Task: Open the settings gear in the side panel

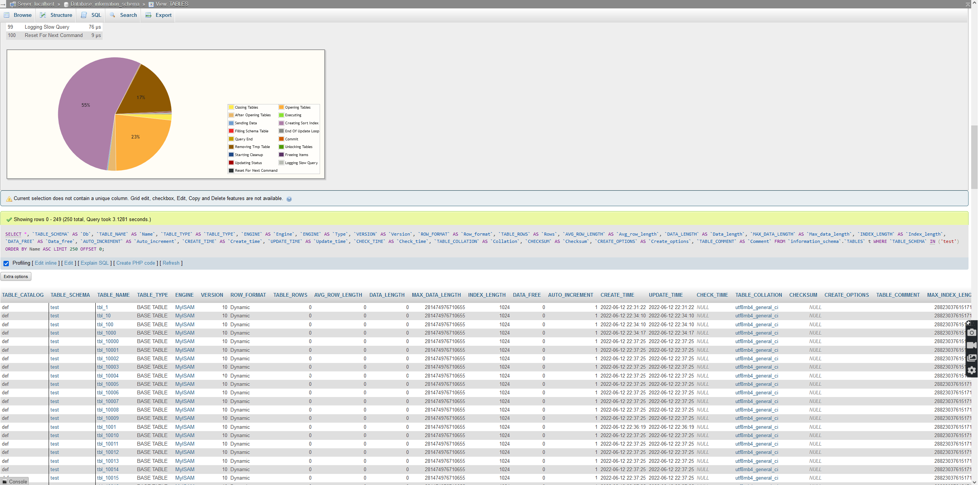Action: [x=972, y=371]
